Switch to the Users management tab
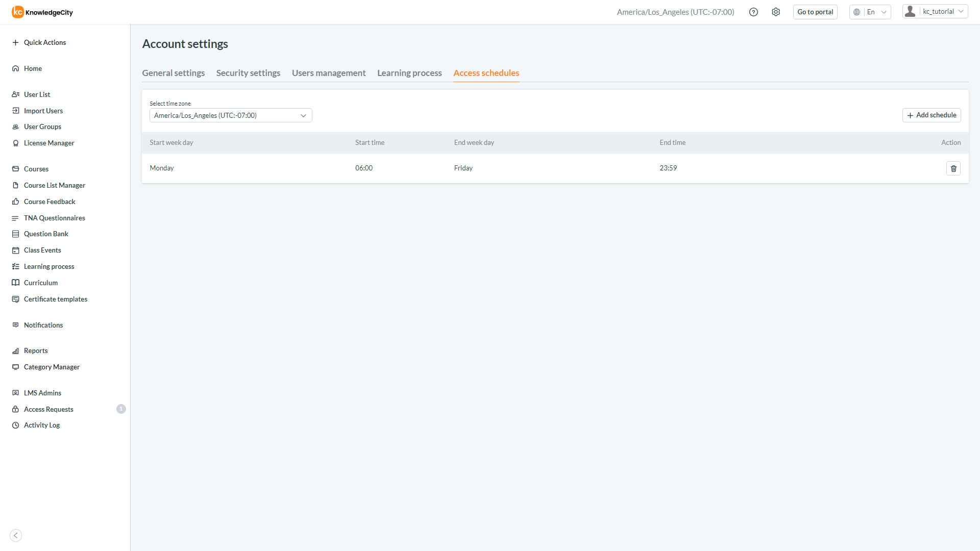The height and width of the screenshot is (551, 980). [329, 73]
